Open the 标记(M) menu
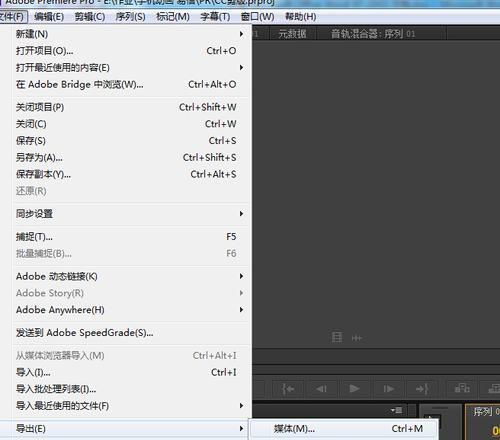500x440 pixels. click(173, 17)
